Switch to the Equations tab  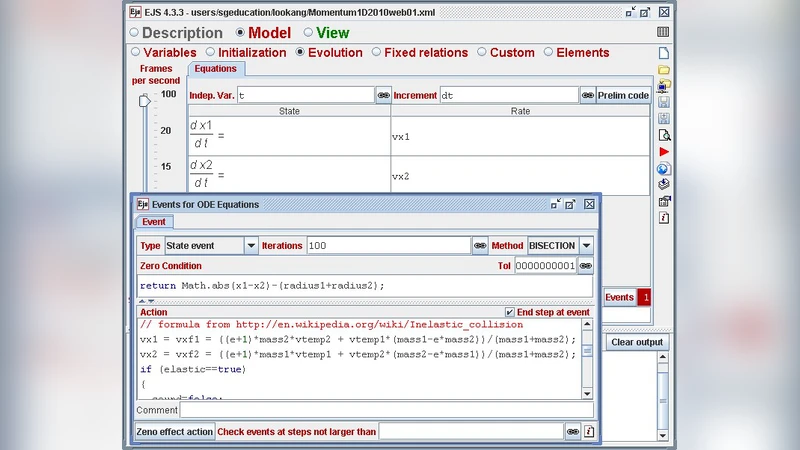[216, 69]
